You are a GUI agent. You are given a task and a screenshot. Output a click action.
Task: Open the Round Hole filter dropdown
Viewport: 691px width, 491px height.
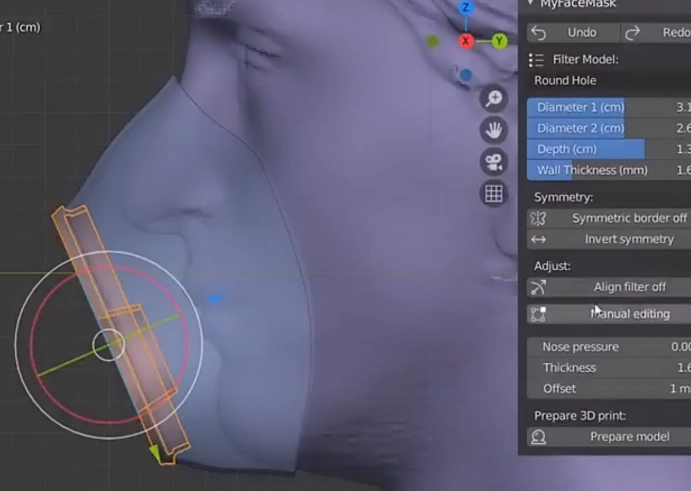pos(609,81)
